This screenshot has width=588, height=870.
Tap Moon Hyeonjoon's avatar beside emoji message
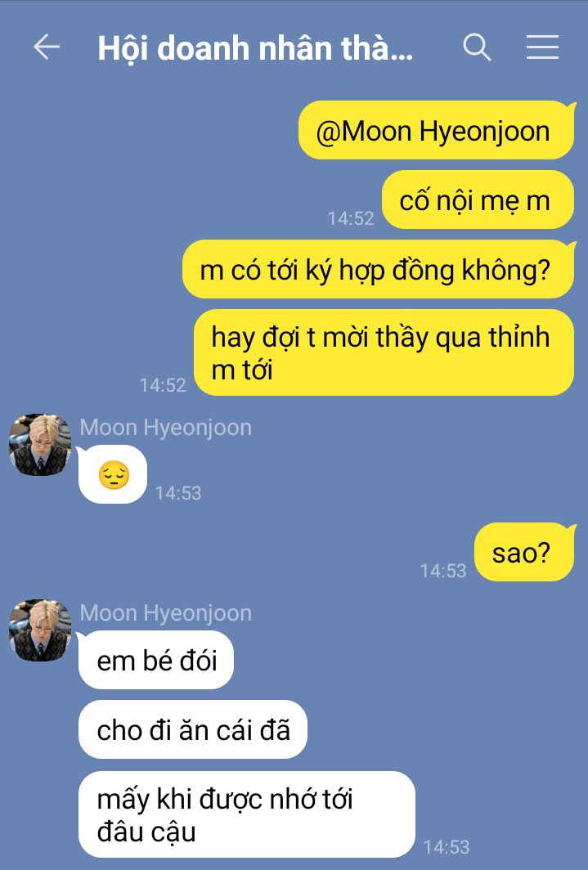40,445
